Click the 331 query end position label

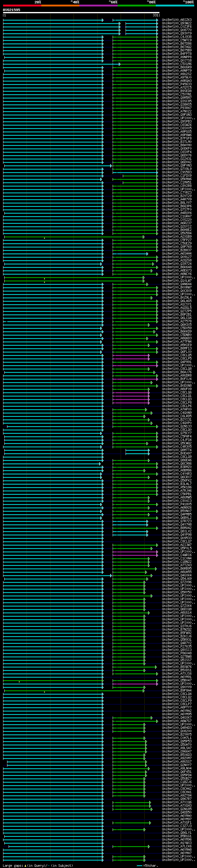(155, 15)
